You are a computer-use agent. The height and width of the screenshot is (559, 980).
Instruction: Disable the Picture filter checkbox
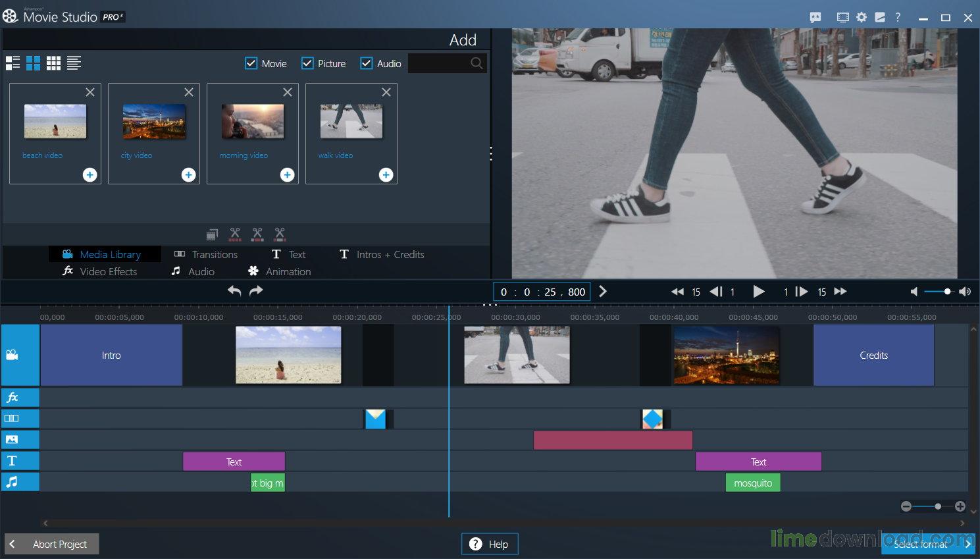(307, 63)
